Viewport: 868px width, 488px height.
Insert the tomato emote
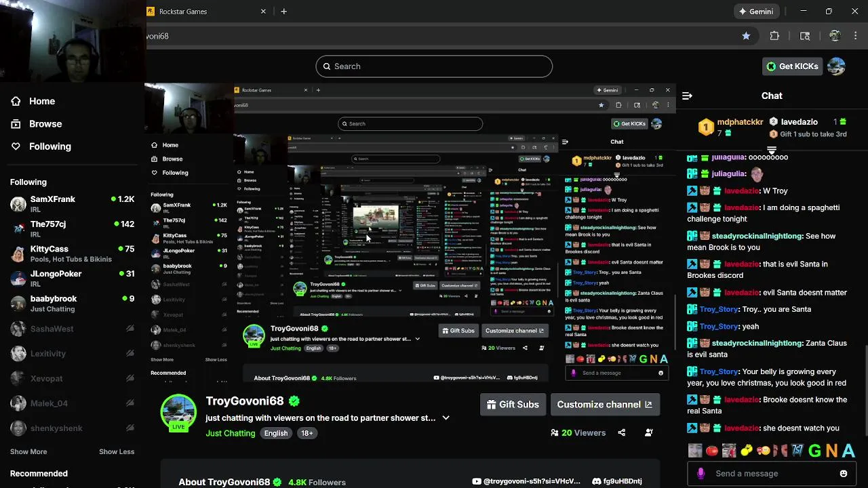click(x=711, y=451)
